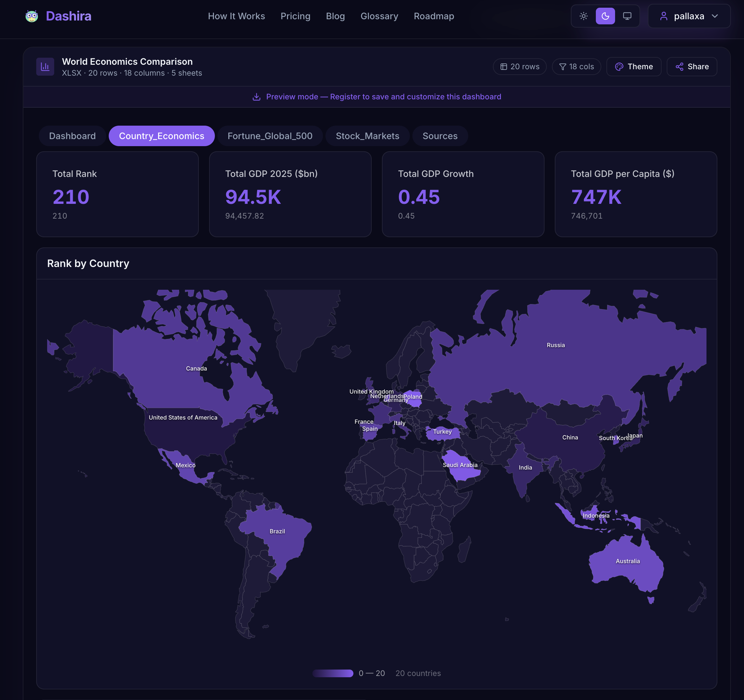This screenshot has height=700, width=744.
Task: Click the preview mode download icon
Action: pos(256,97)
